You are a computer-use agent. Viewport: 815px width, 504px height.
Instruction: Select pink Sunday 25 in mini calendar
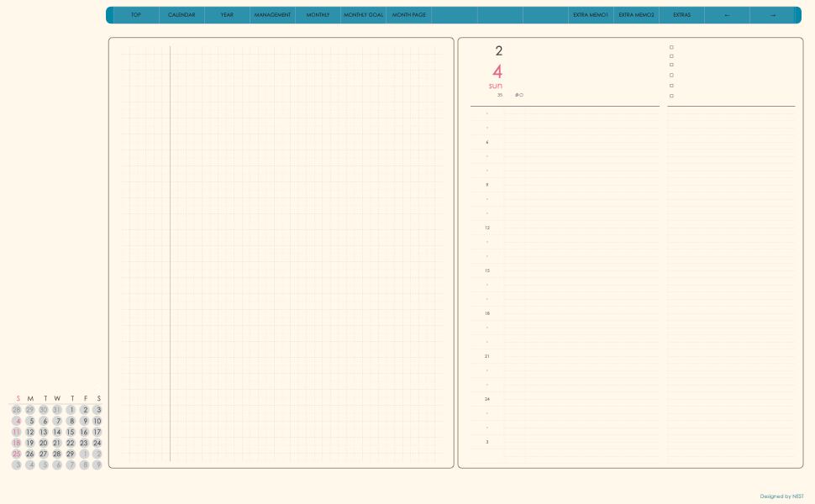pyautogui.click(x=17, y=454)
